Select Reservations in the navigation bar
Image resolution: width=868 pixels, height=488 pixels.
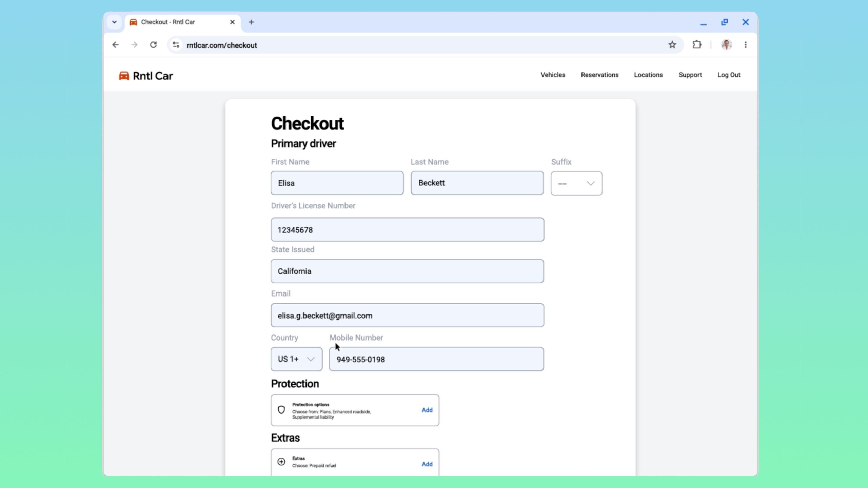coord(599,75)
